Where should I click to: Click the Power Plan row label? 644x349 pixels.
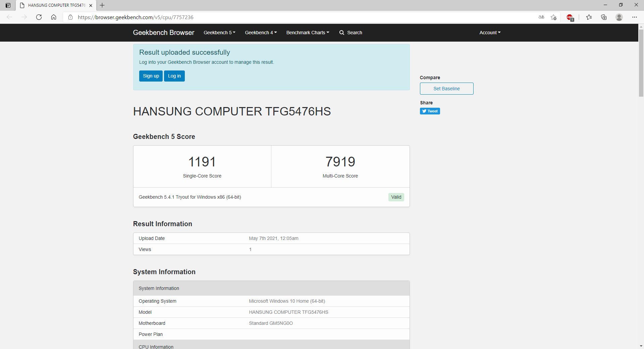click(x=151, y=334)
